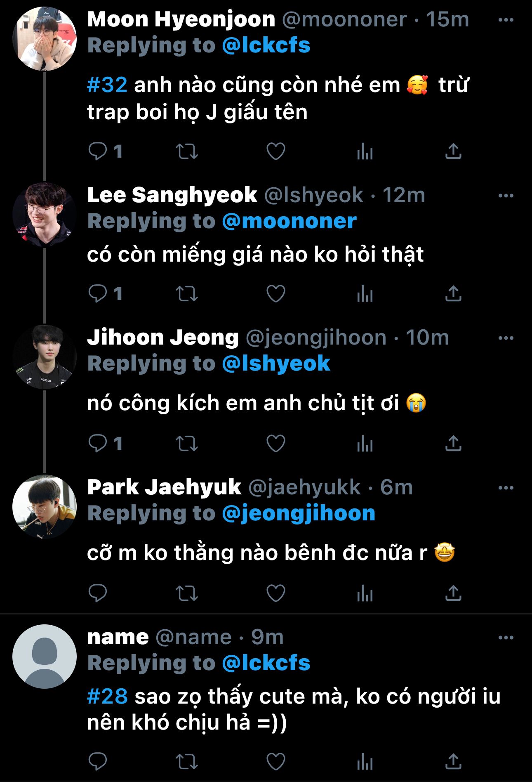This screenshot has height=782, width=532.
Task: Open the #28 hashtag link
Action: coord(107,697)
